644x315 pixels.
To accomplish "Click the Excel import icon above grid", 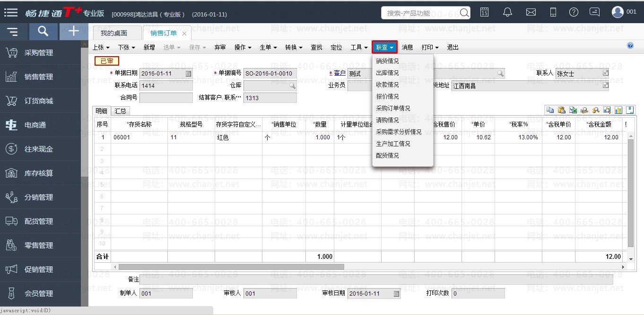I will pos(573,110).
